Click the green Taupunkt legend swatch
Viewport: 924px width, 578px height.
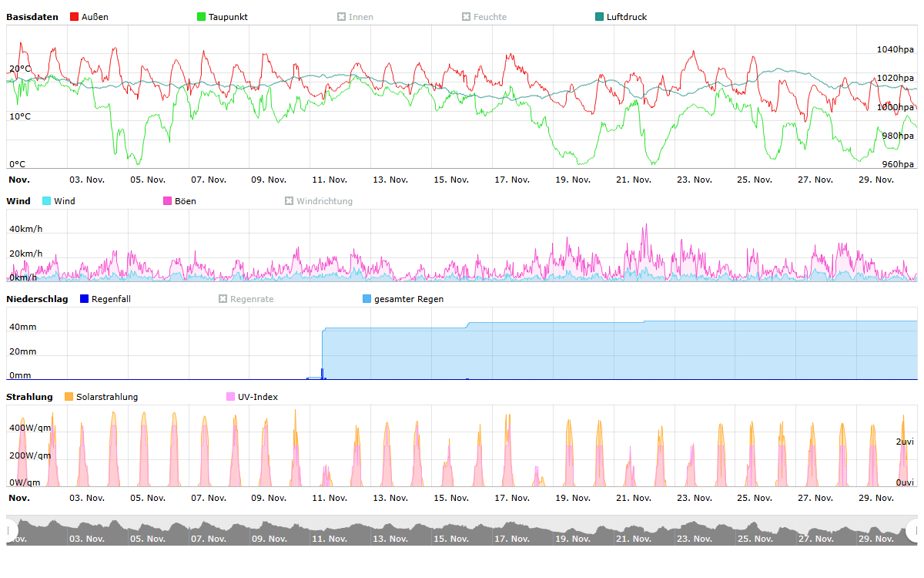tap(202, 17)
